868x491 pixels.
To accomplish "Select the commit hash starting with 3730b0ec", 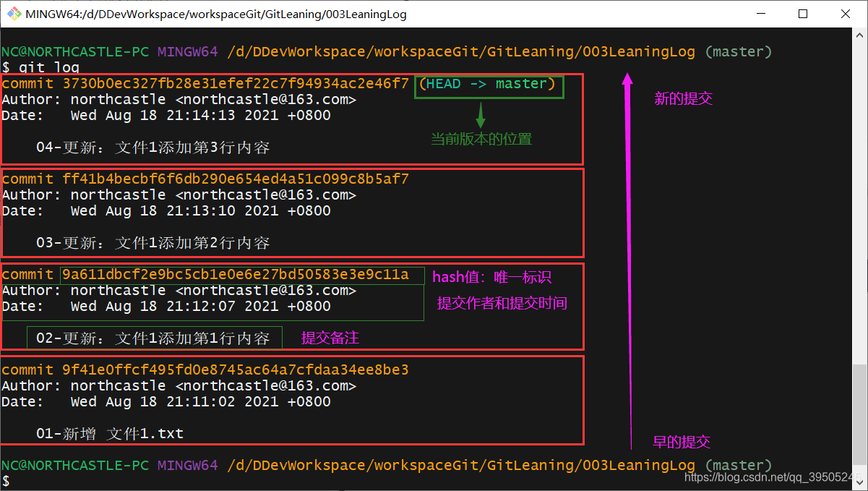I will (236, 84).
